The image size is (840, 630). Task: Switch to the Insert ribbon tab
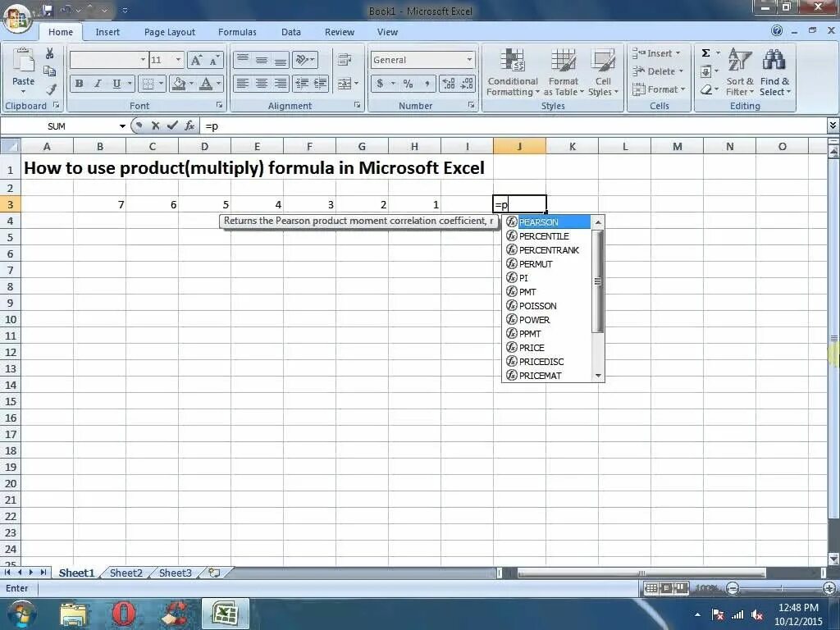[107, 32]
